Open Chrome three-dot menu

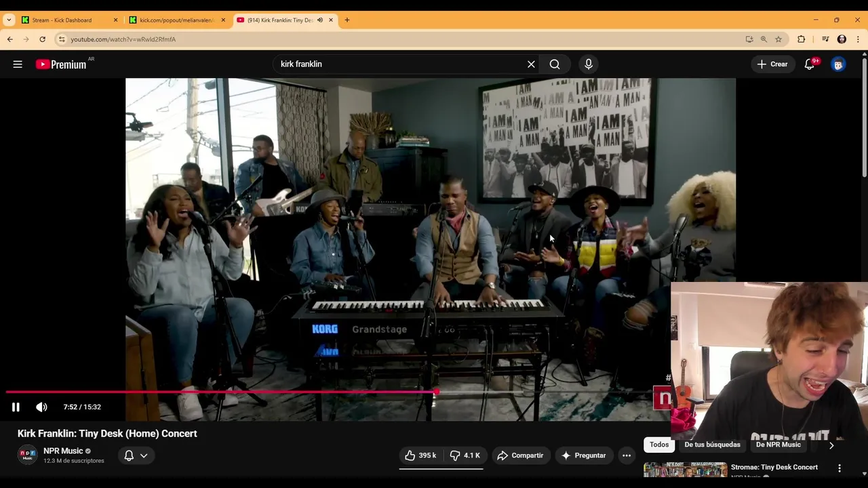858,39
